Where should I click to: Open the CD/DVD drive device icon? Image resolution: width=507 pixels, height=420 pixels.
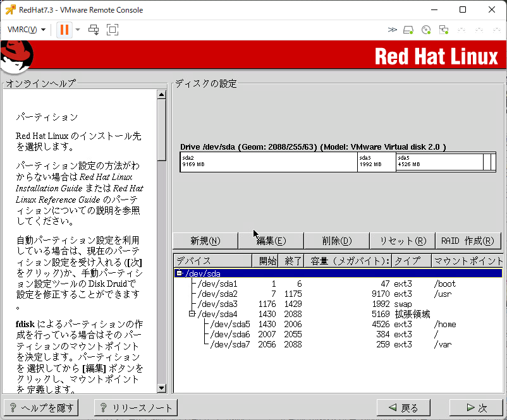pyautogui.click(x=426, y=30)
